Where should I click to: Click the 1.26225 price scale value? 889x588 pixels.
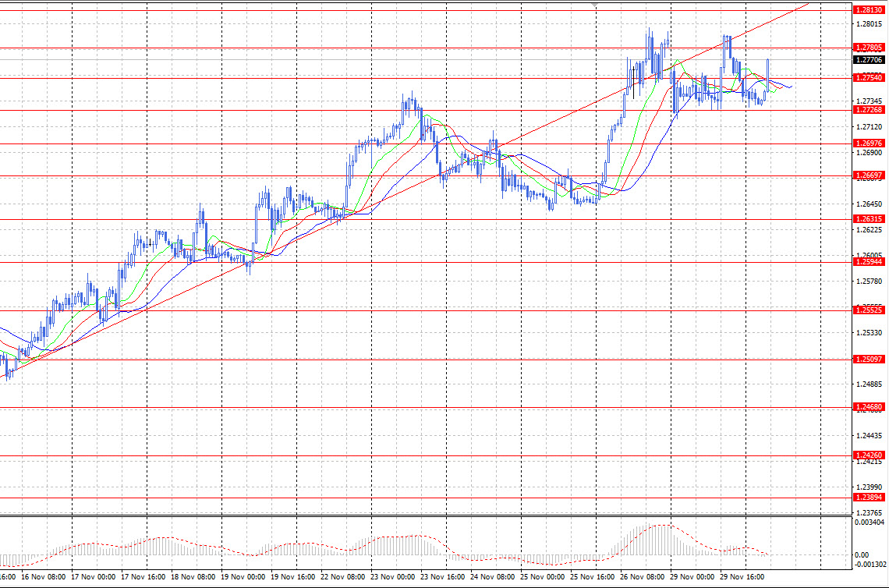tap(870, 229)
